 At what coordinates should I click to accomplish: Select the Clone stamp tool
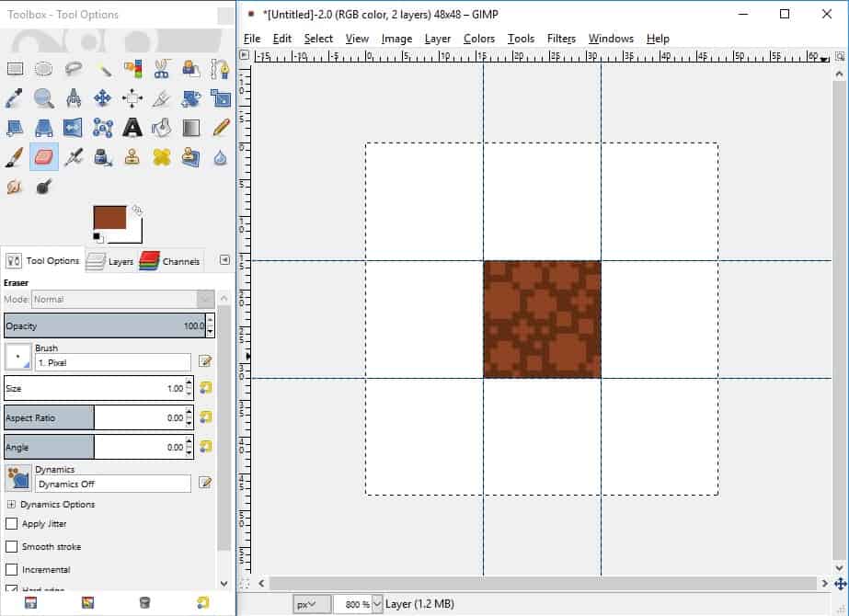click(x=132, y=157)
